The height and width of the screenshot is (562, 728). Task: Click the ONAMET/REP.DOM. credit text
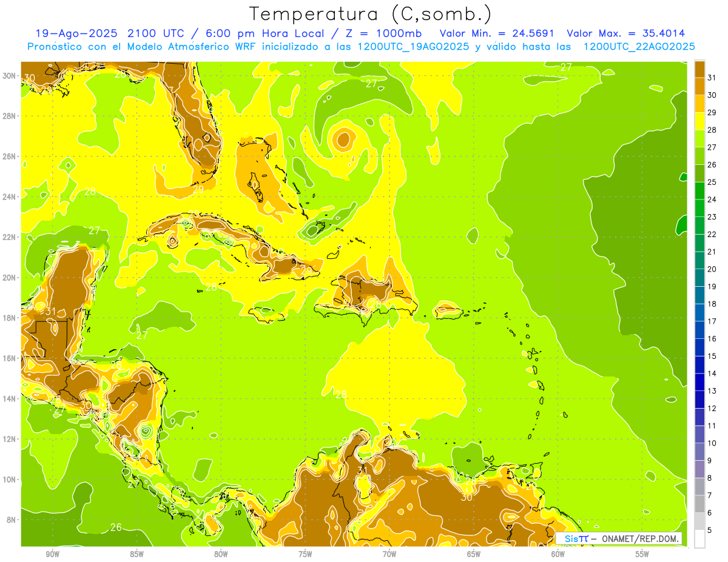pyautogui.click(x=641, y=538)
